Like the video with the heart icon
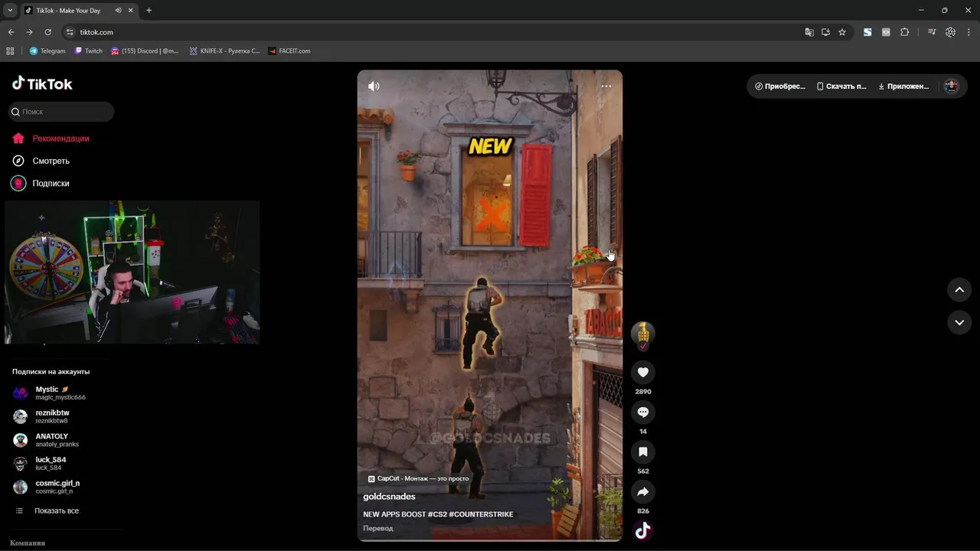The image size is (980, 551). 643,372
